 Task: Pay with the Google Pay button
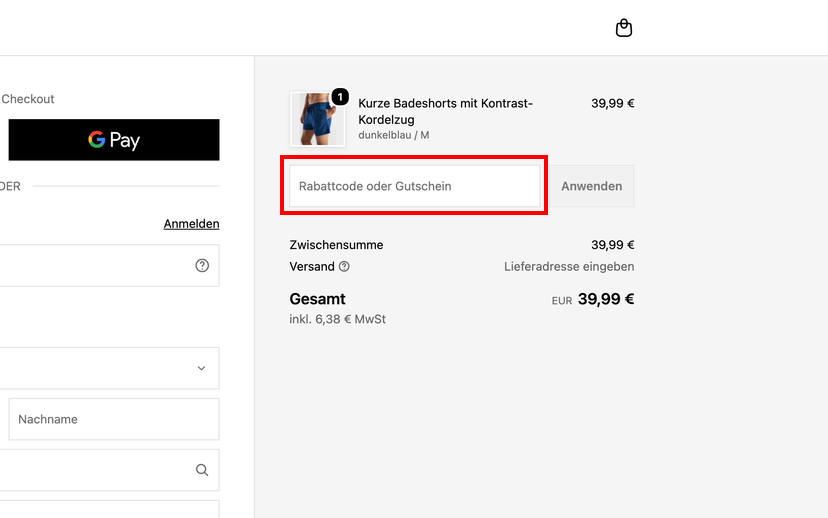click(114, 140)
